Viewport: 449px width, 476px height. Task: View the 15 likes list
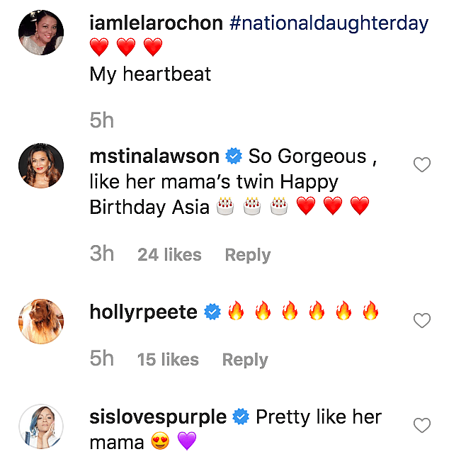click(168, 360)
